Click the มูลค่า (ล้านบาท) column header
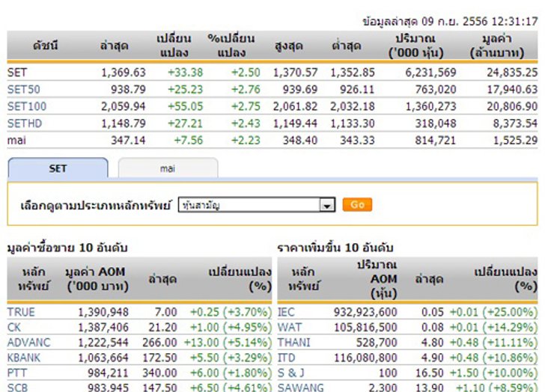545x392 pixels. (x=497, y=46)
